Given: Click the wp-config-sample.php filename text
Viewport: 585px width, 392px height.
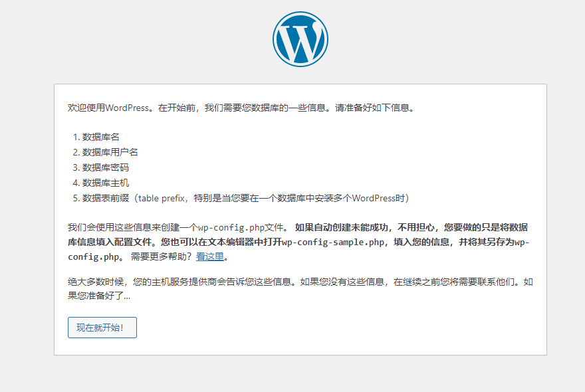Looking at the screenshot, I should click(333, 242).
